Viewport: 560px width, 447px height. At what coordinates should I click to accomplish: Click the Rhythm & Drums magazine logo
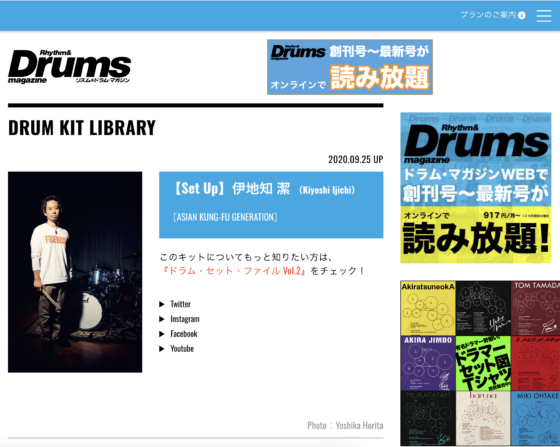click(70, 67)
